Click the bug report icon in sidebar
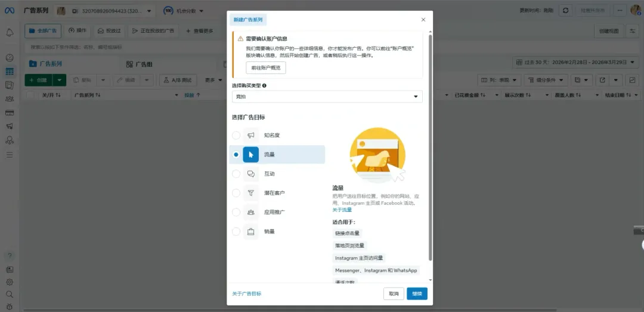The image size is (644, 312). (x=10, y=306)
